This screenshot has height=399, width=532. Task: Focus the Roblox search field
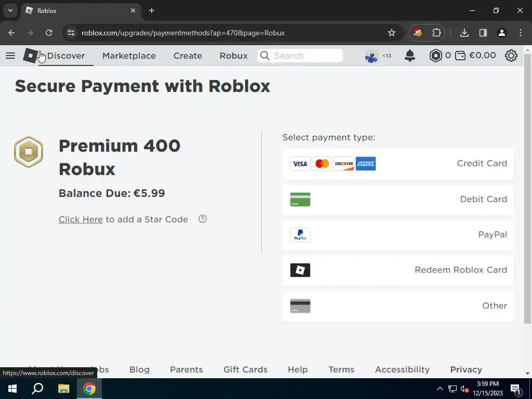(300, 56)
